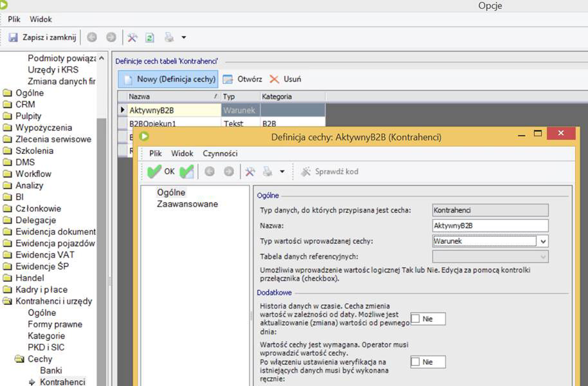Click the green checkmark OK icon

(154, 172)
